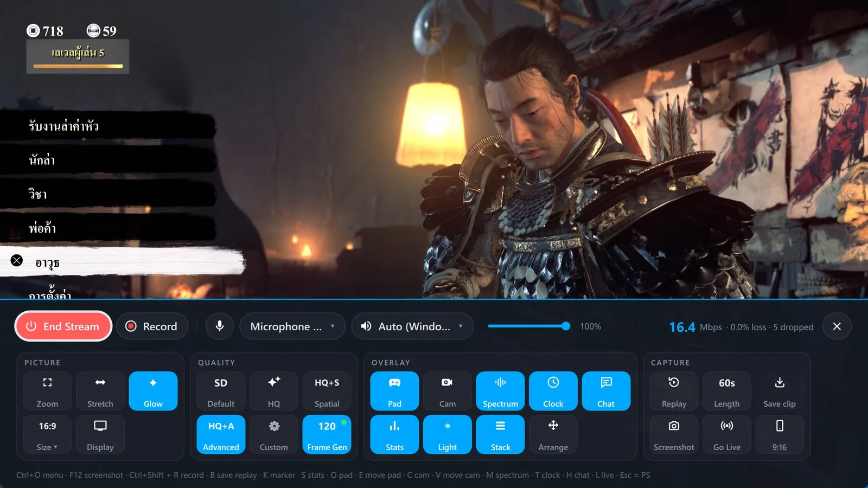Click the 16.4 Mbps bitrate readout
Image resolution: width=868 pixels, height=488 pixels.
[x=695, y=327]
